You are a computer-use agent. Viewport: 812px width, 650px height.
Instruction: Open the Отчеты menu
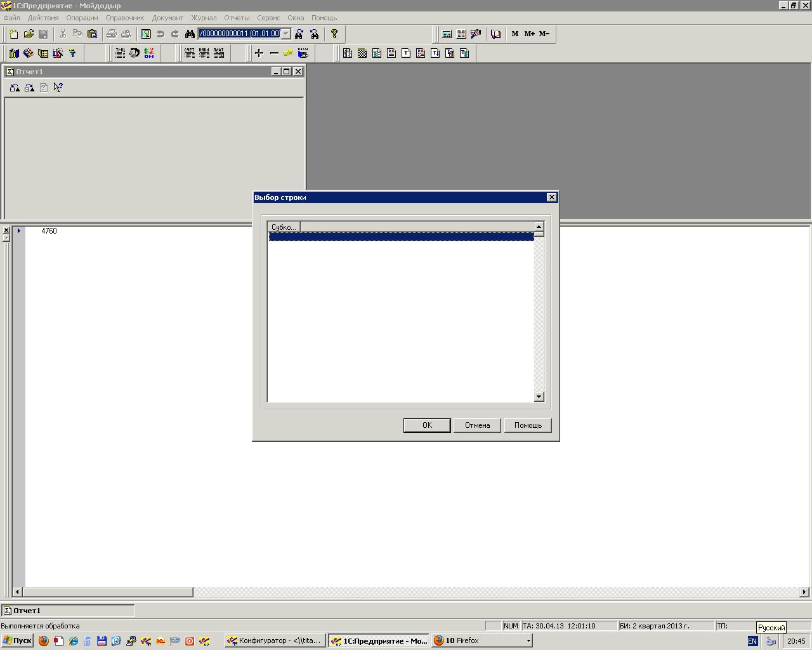[x=237, y=18]
